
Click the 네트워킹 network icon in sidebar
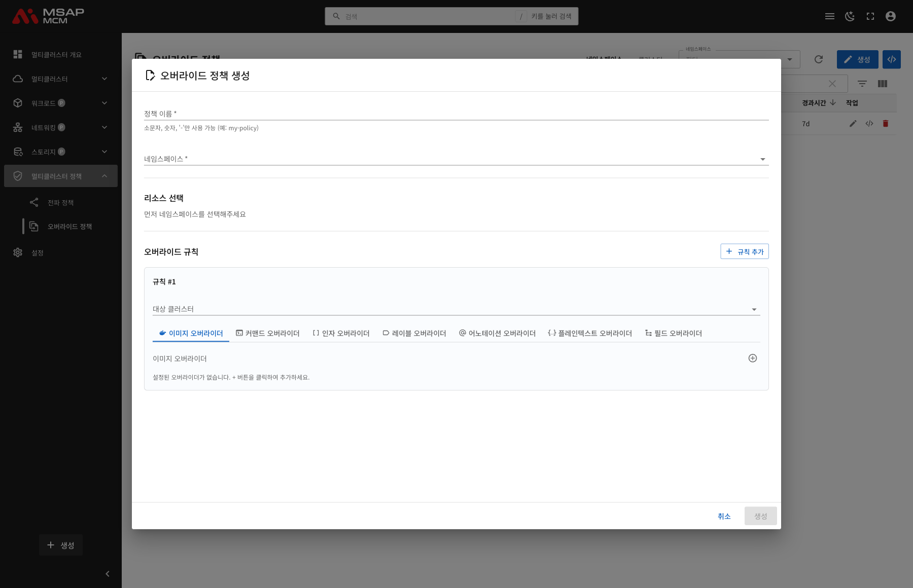coord(18,127)
